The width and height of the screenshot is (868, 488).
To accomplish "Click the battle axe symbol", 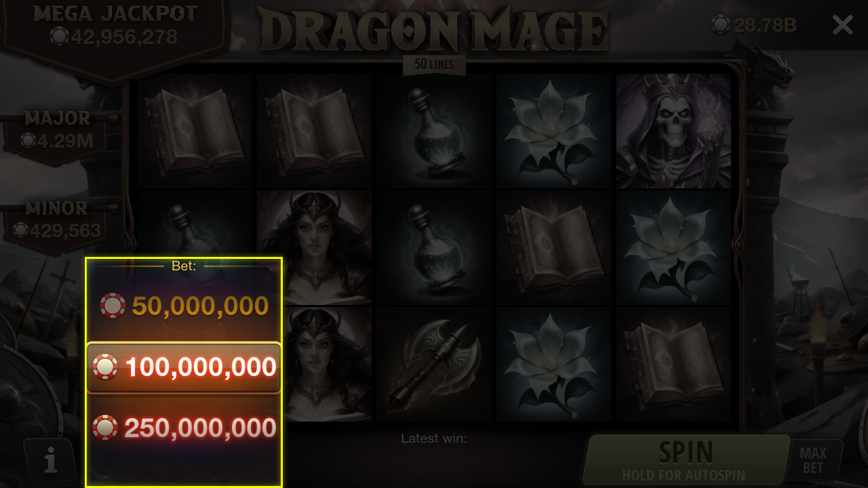I will [435, 365].
